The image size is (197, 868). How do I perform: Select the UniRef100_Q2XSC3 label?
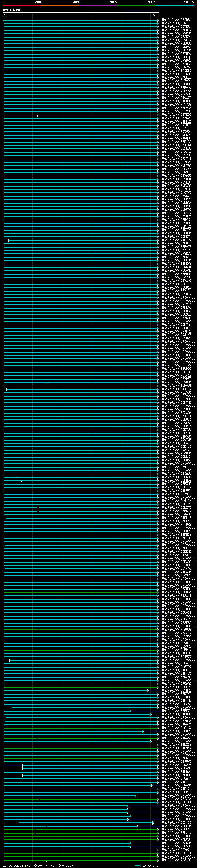click(x=177, y=822)
